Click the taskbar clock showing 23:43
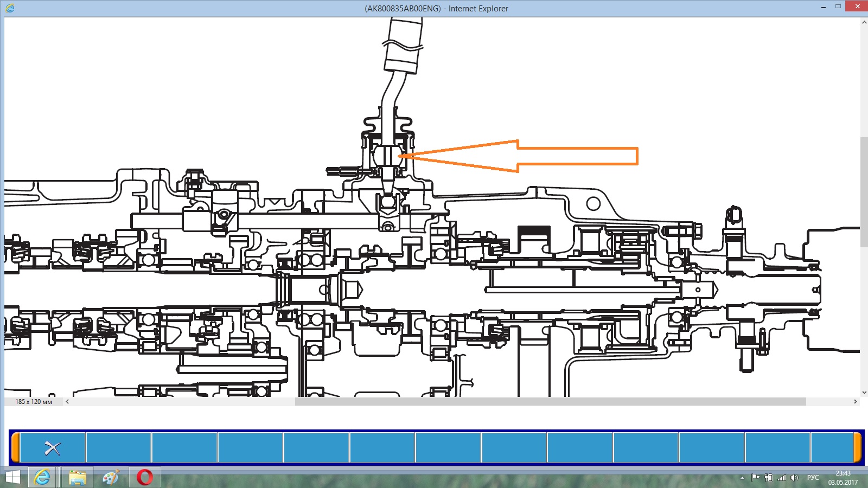Image resolution: width=868 pixels, height=488 pixels. tap(843, 478)
